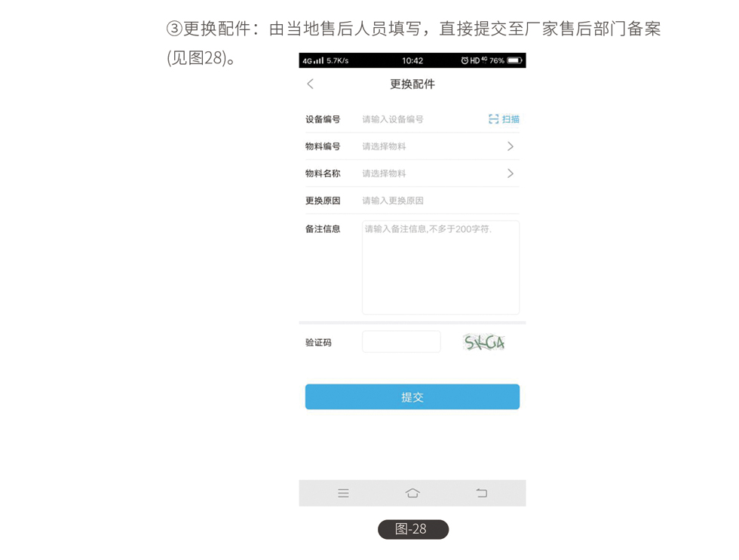Tap the alarm clock icon in status bar

pos(465,60)
